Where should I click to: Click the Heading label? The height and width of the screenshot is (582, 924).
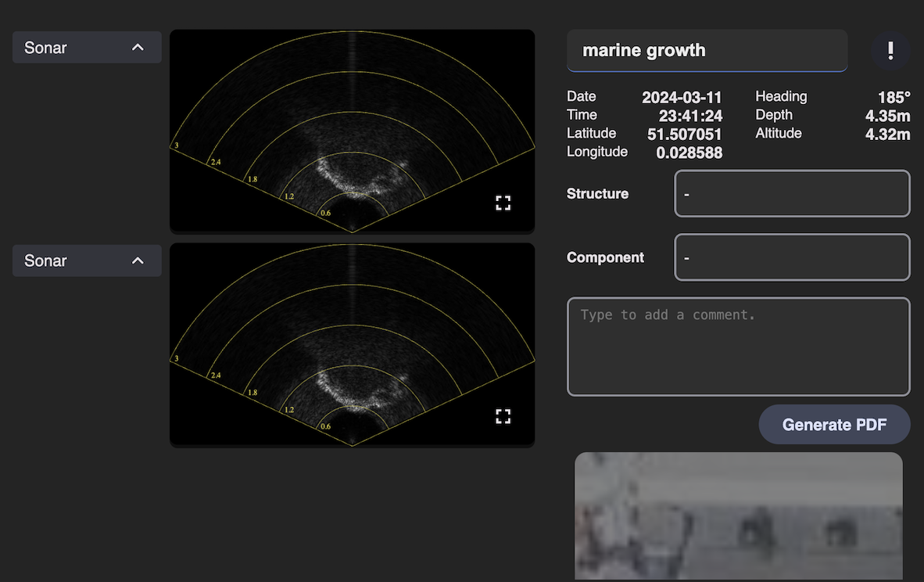782,97
